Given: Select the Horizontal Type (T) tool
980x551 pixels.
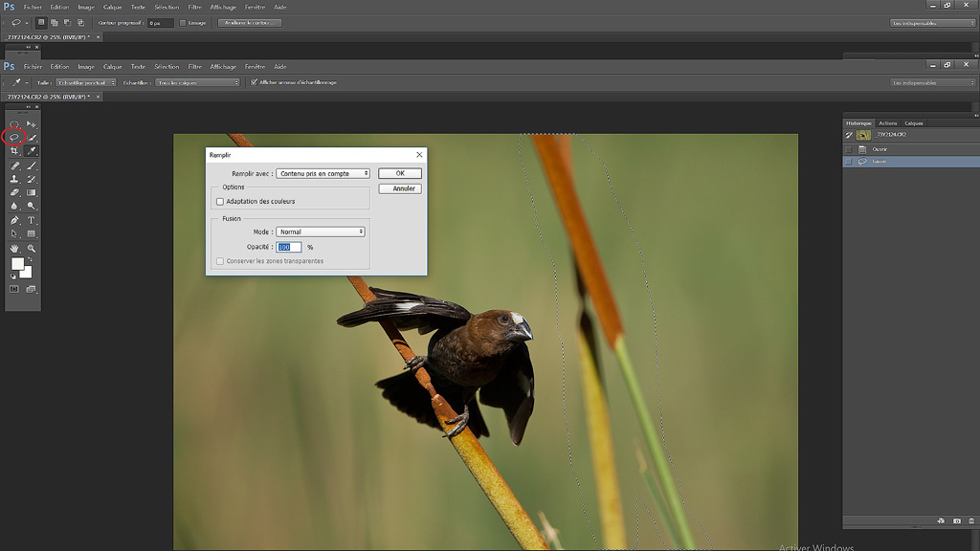Looking at the screenshot, I should click(x=32, y=220).
